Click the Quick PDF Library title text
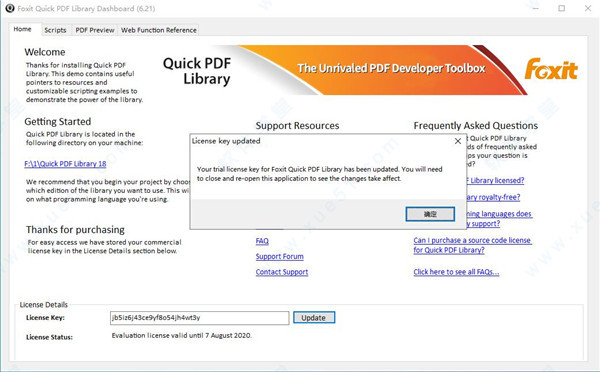 (197, 71)
